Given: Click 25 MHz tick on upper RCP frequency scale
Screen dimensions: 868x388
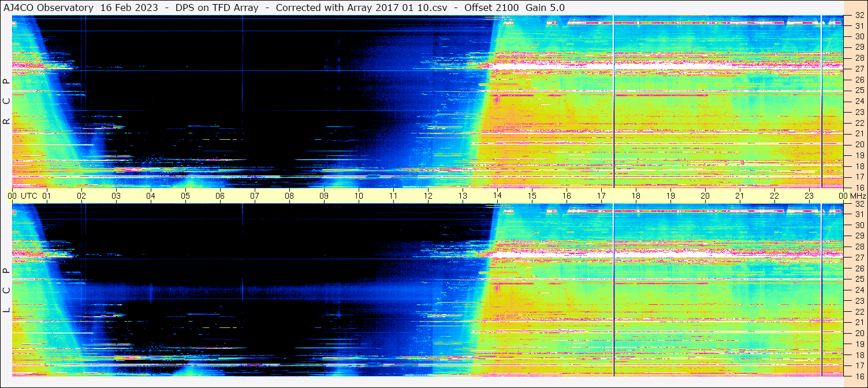Looking at the screenshot, I should (x=859, y=90).
